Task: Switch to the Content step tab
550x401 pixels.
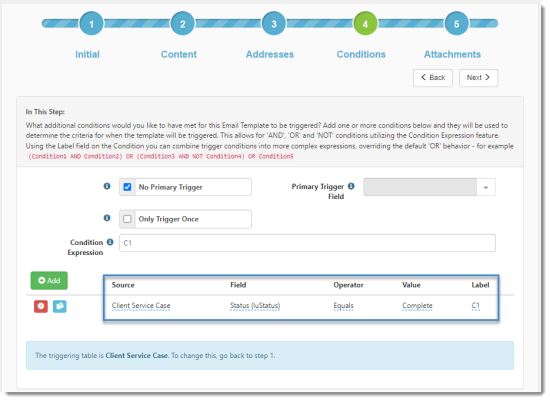Action: (179, 54)
